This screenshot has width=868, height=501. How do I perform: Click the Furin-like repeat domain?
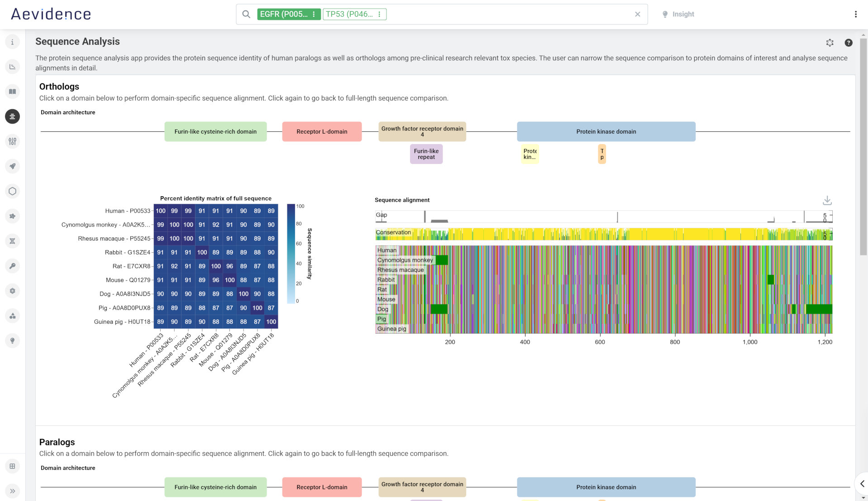coord(426,154)
